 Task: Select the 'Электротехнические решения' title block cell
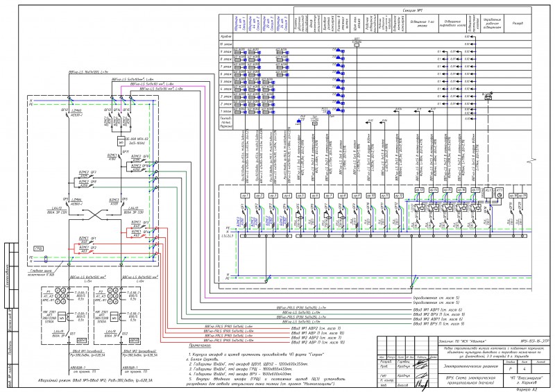(x=471, y=366)
